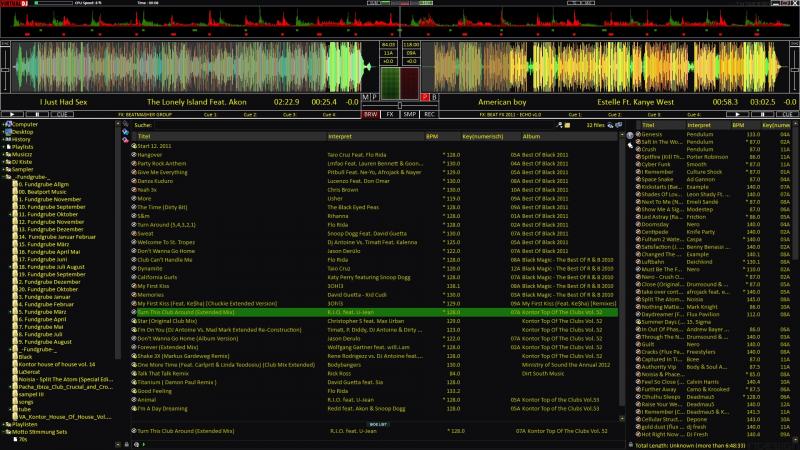Image resolution: width=800 pixels, height=450 pixels.
Task: Select Kontor house of house vol. 14 folder
Action: pos(57,364)
